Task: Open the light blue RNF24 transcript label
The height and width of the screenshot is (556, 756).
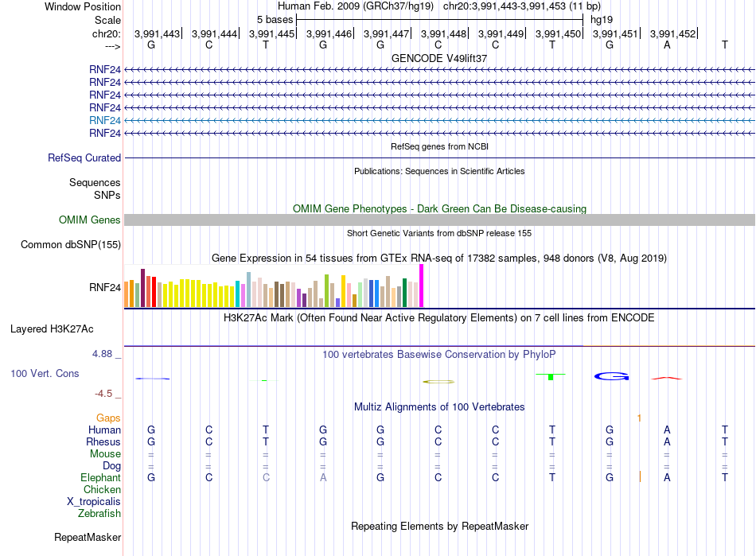Action: [x=104, y=120]
